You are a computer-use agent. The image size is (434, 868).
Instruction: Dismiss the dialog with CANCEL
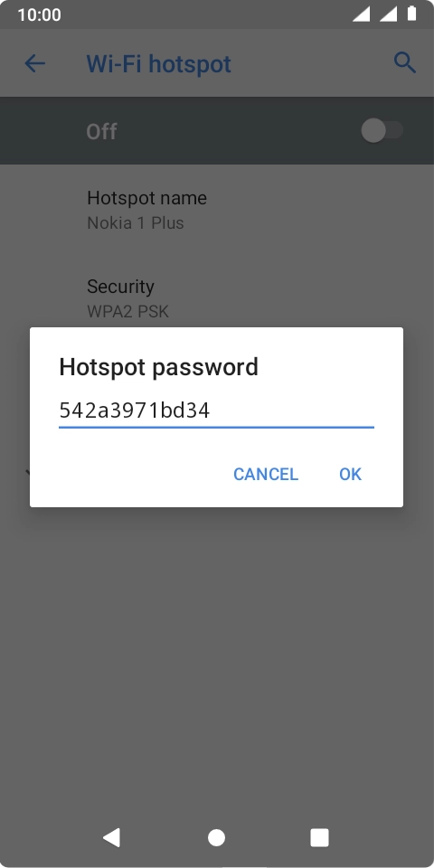266,474
